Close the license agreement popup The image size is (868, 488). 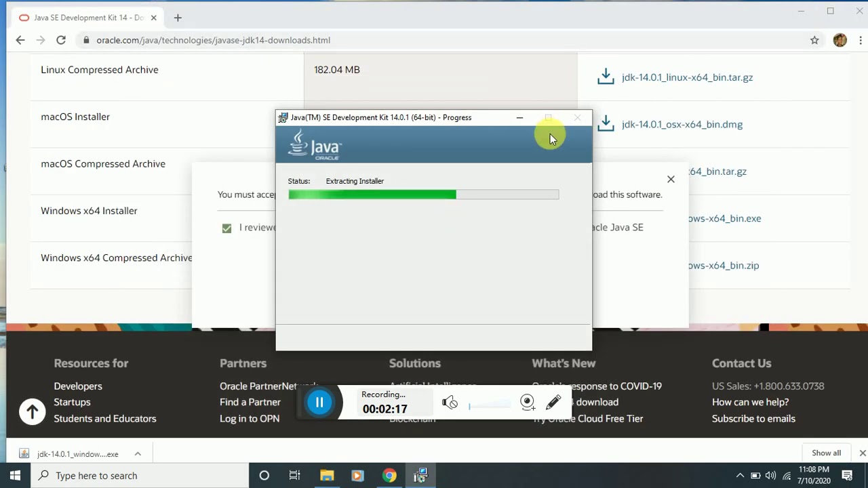pos(671,179)
